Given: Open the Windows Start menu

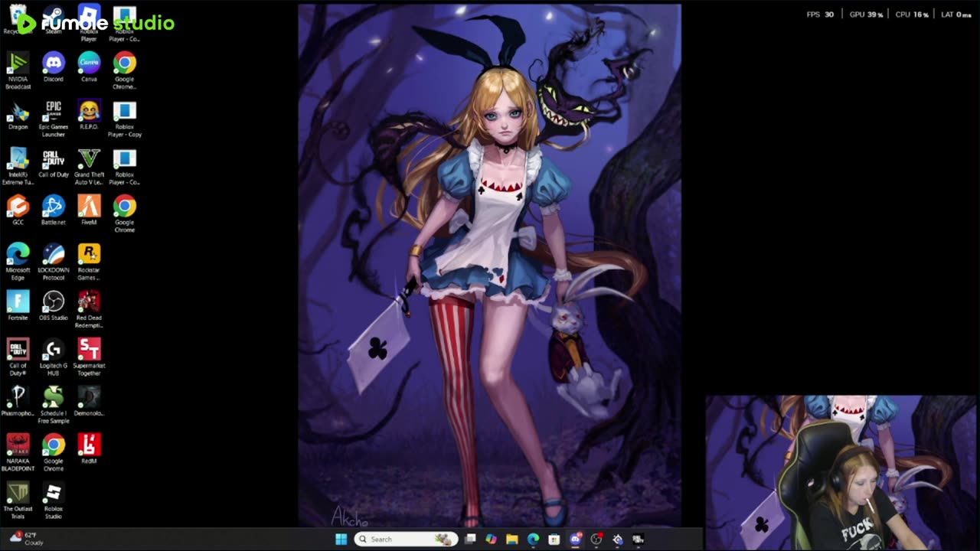Looking at the screenshot, I should (x=341, y=540).
